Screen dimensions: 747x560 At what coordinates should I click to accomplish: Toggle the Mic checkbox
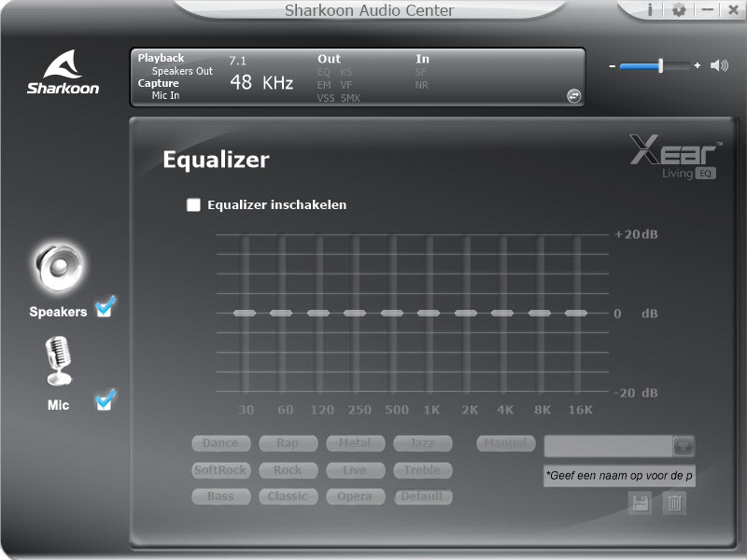pos(105,401)
